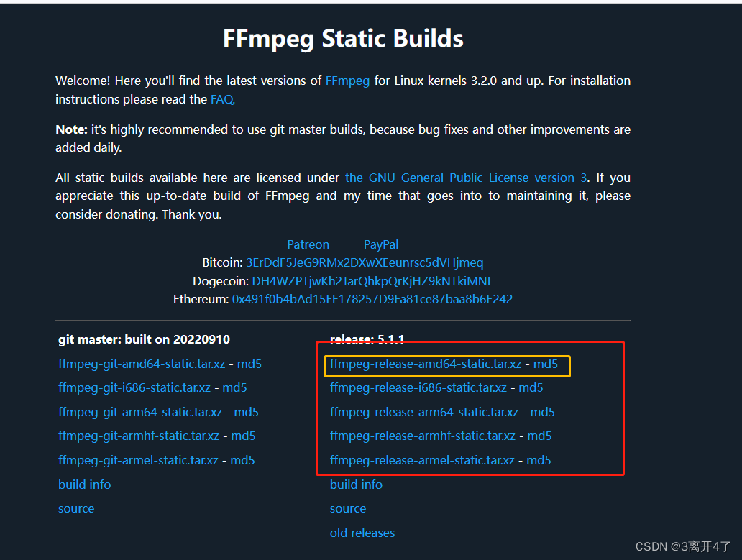This screenshot has height=560, width=742.
Task: Click the Bitcoin address link
Action: coord(364,262)
